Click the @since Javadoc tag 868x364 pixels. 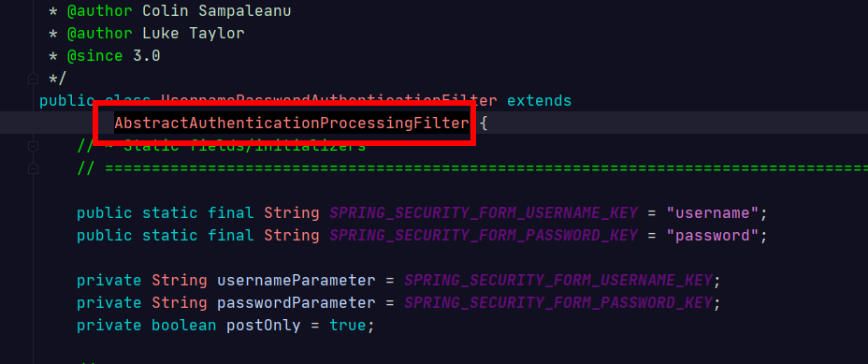click(94, 56)
